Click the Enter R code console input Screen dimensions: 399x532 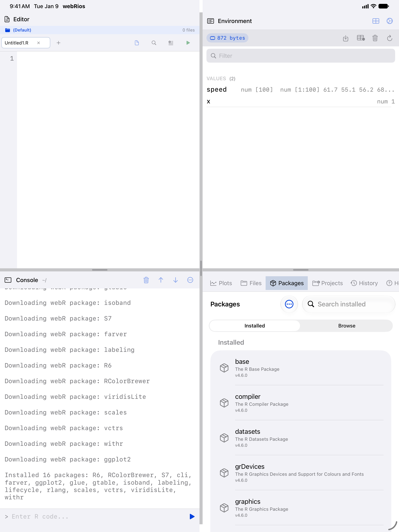point(96,516)
